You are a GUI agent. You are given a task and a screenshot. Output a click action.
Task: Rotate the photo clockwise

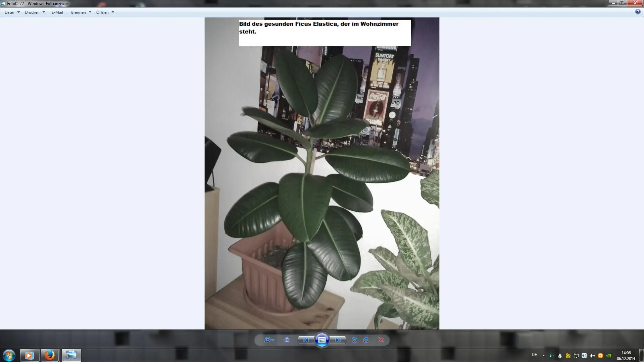tap(366, 340)
